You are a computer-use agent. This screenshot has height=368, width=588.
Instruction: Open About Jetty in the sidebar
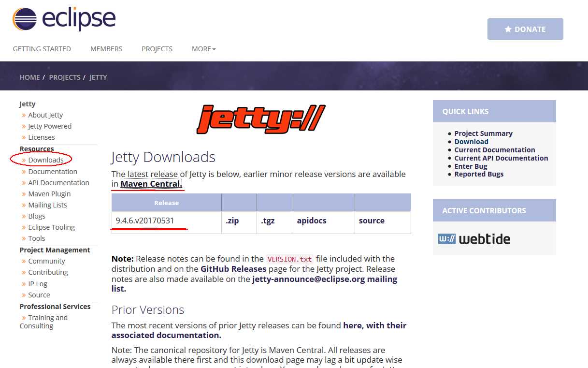click(x=45, y=115)
